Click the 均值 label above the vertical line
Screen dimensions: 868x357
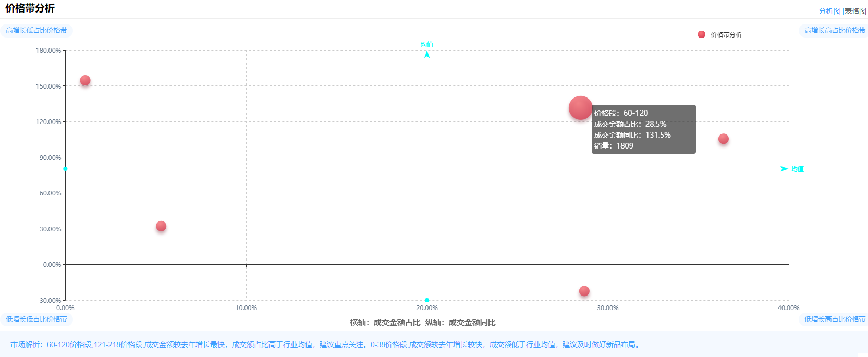(427, 45)
